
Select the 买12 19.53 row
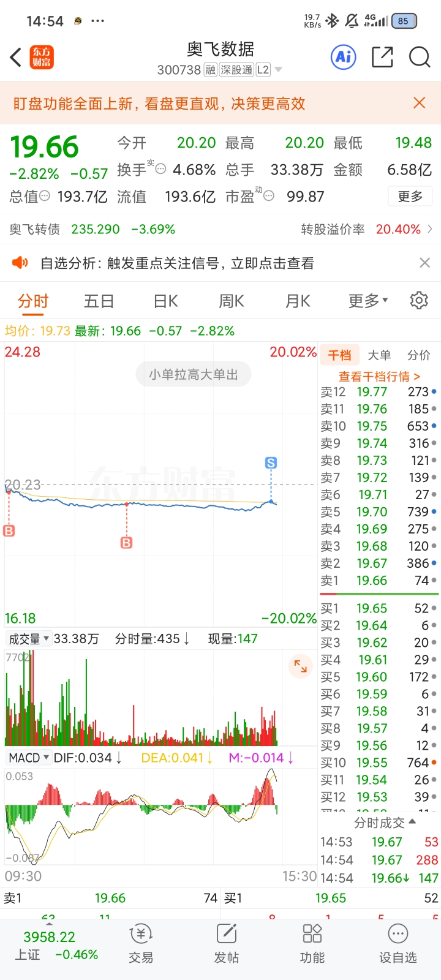point(379,797)
